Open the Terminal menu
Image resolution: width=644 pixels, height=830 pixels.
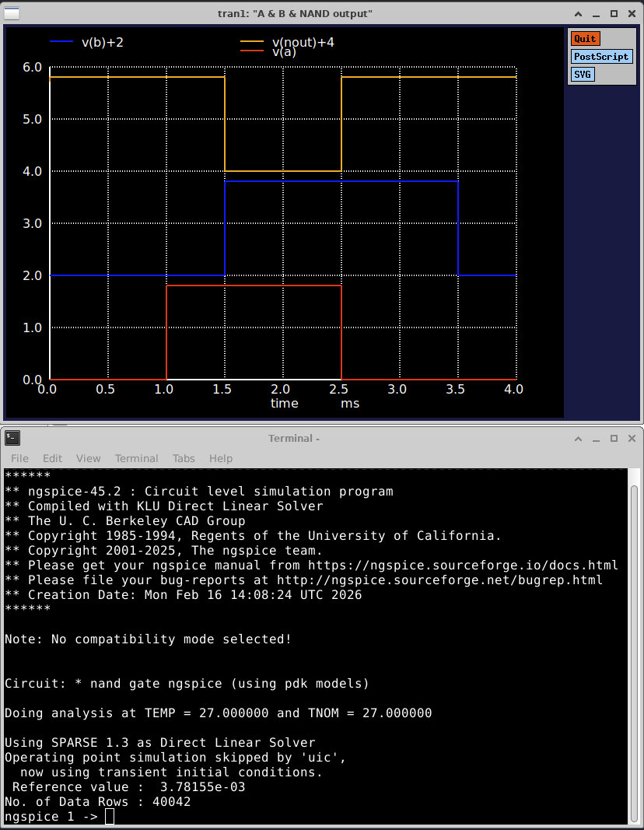(x=136, y=458)
